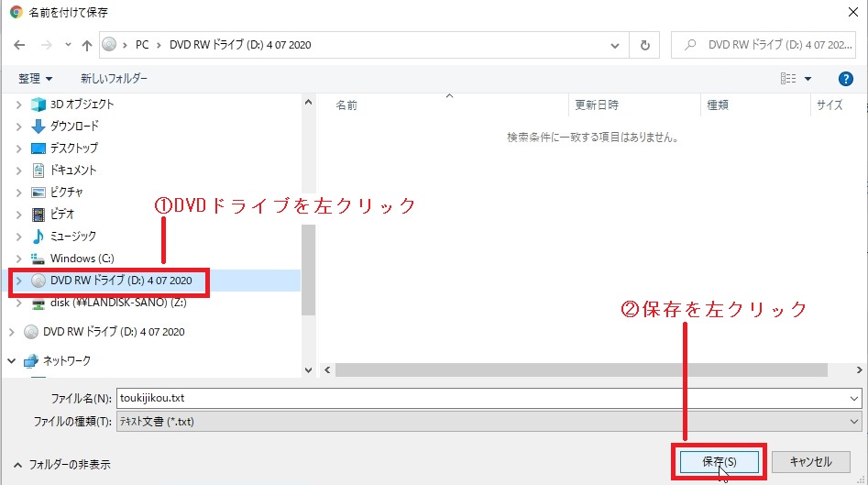Select ミュージック folder in the sidebar
Viewport: 868px width, 485px height.
click(72, 236)
